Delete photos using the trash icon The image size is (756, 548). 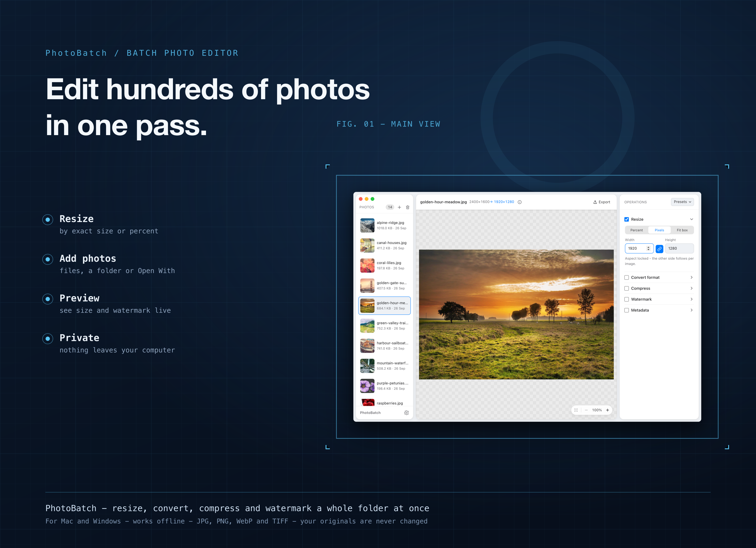tap(408, 207)
